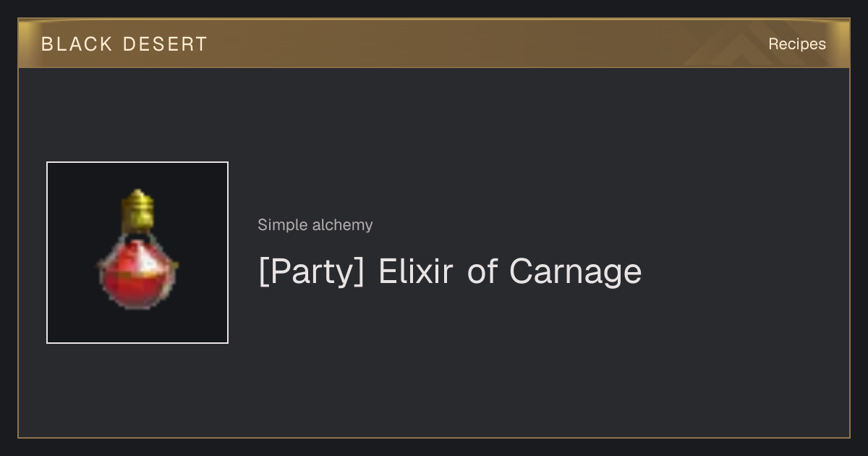Select the word BLACK in the header
868x456 pixels.
click(x=77, y=44)
